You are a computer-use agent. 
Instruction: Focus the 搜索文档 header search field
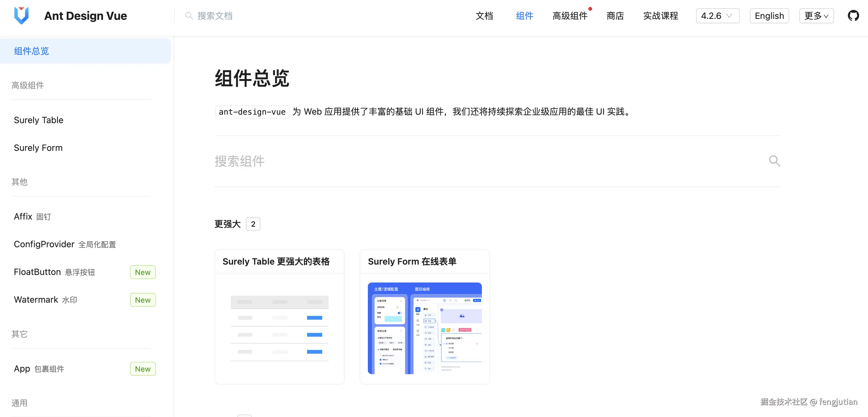[215, 16]
